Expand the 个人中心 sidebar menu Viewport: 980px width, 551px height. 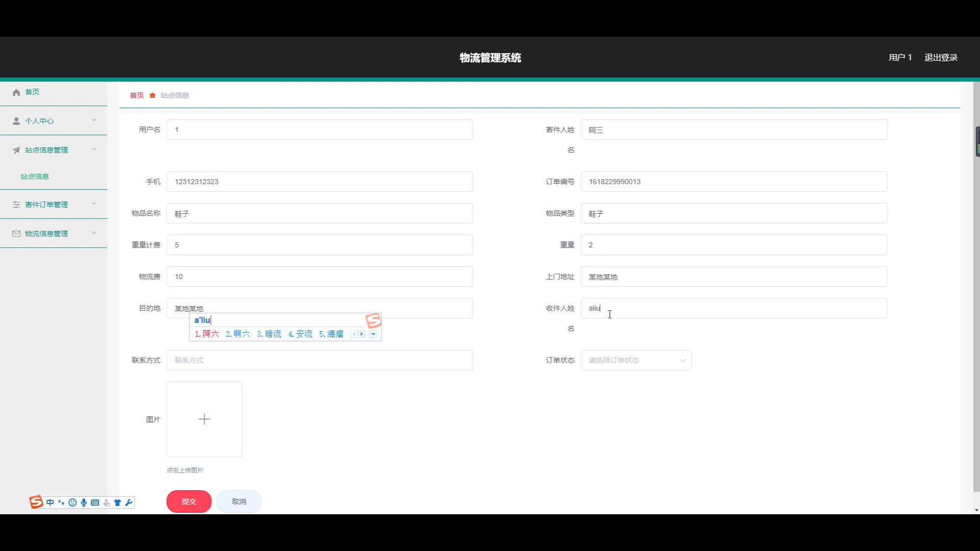(x=54, y=121)
